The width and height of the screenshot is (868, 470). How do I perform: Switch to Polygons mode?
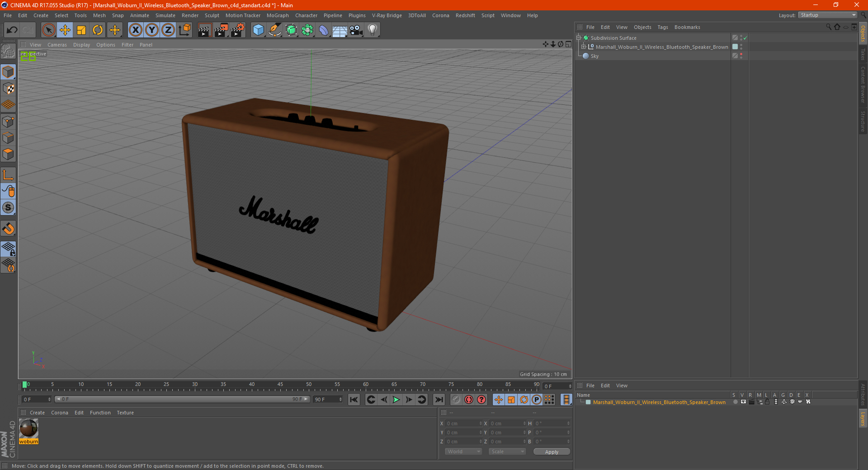(x=8, y=154)
